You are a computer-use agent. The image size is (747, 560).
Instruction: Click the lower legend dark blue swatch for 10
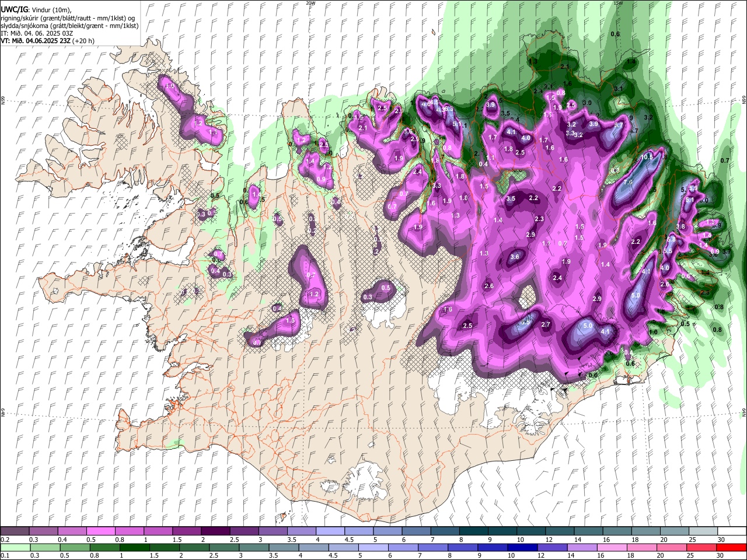[522, 547]
